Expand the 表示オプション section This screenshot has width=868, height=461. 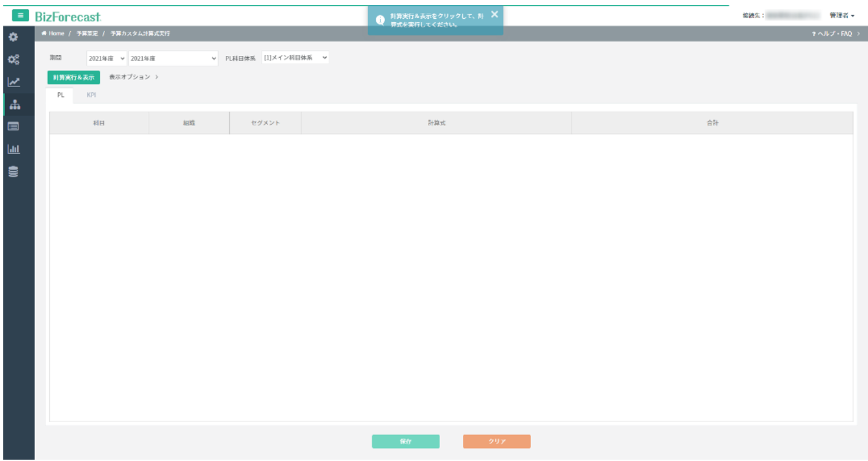click(134, 77)
